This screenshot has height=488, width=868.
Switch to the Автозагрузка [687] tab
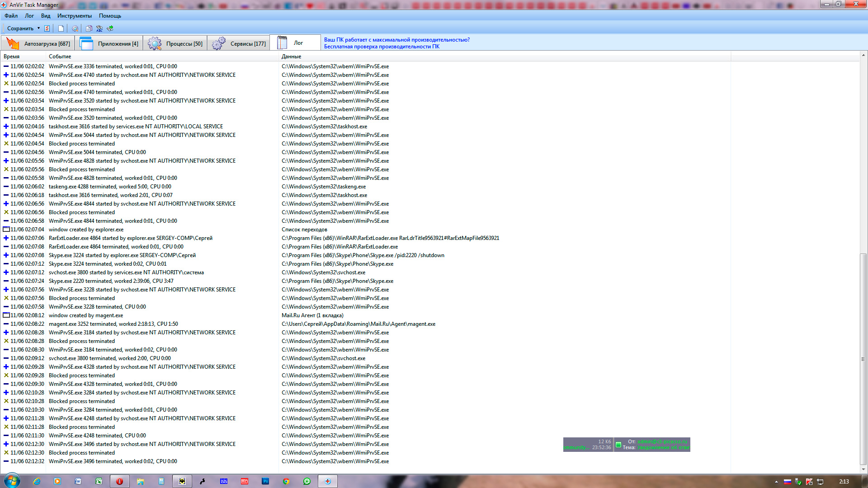38,43
